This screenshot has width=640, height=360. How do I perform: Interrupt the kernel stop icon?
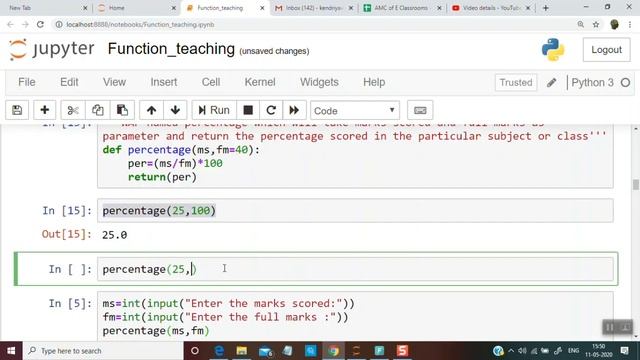click(x=248, y=110)
